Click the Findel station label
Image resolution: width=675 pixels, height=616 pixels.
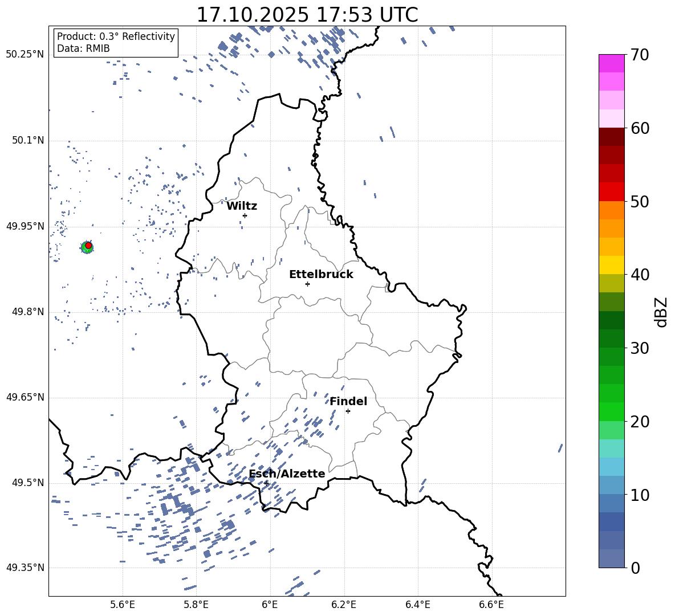348,401
